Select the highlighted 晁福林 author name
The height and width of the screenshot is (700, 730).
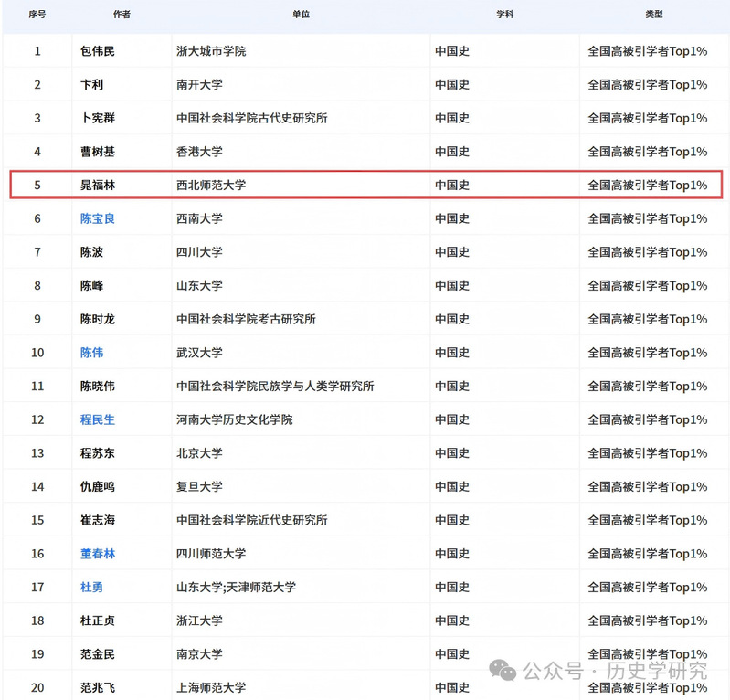pos(98,186)
